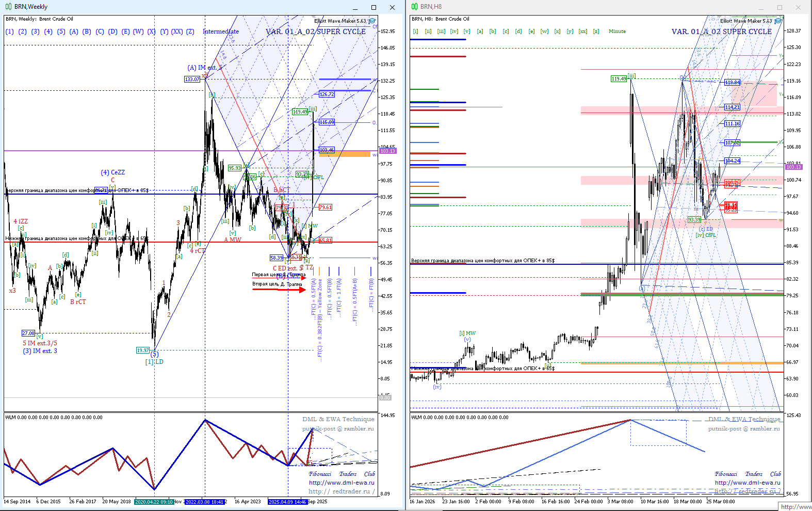This screenshot has width=812, height=511.
Task: Click the 2022.03.08 18:41 time marker
Action: tap(204, 501)
